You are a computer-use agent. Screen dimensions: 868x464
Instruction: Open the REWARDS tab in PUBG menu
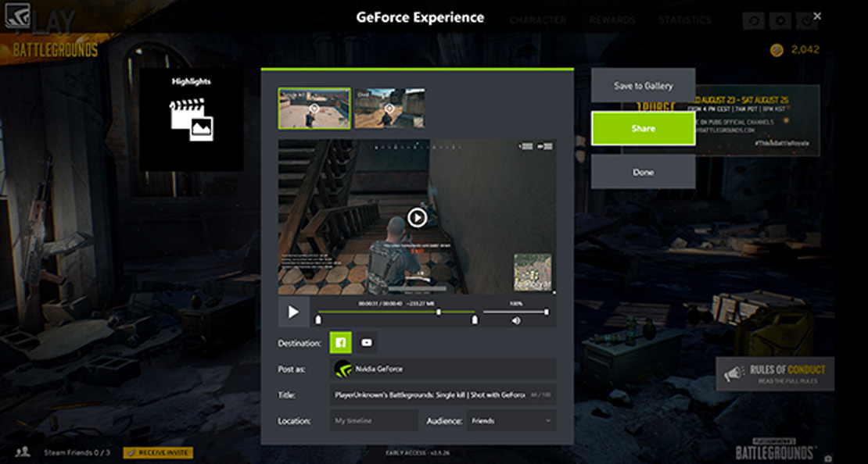pos(612,20)
